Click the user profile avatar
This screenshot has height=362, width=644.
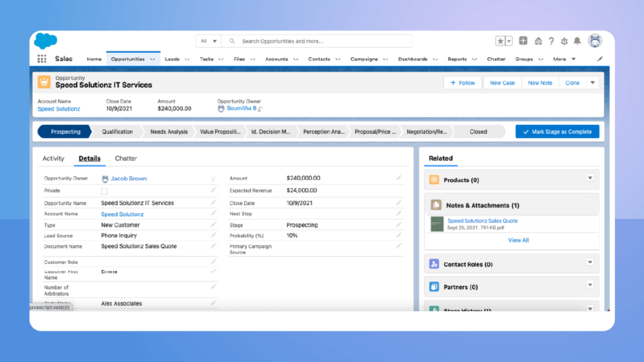[595, 41]
